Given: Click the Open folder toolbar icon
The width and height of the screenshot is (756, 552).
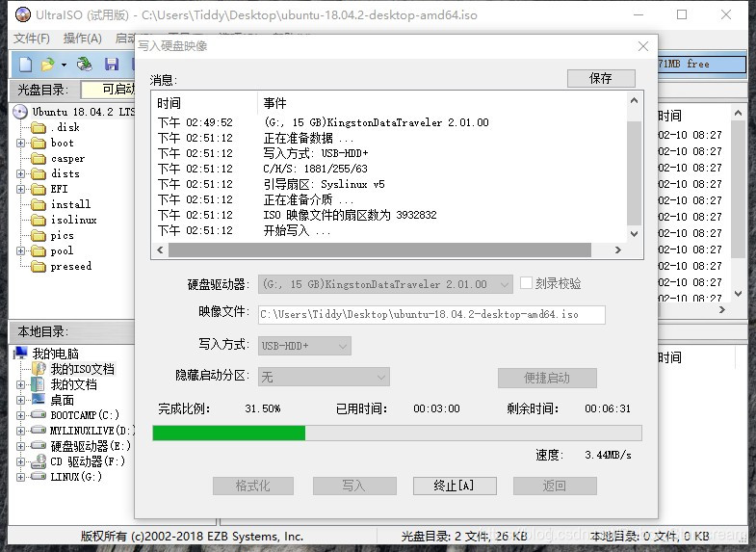Looking at the screenshot, I should [48, 65].
